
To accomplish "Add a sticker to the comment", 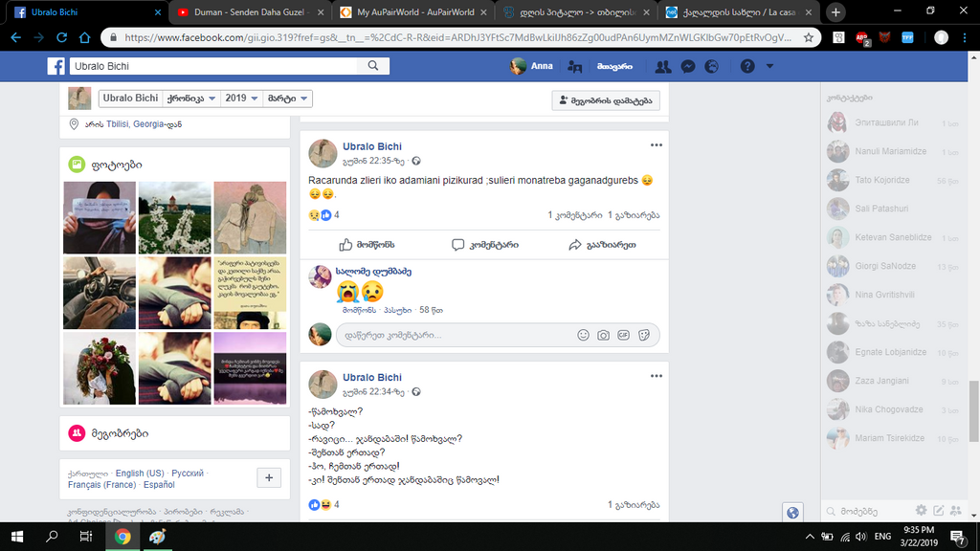I will (x=644, y=335).
